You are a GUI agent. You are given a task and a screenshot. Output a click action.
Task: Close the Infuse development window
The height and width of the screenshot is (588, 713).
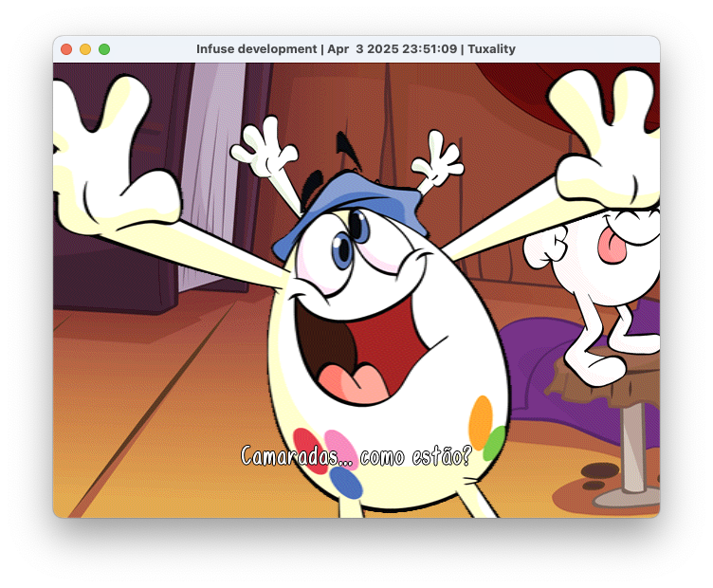[x=66, y=49]
